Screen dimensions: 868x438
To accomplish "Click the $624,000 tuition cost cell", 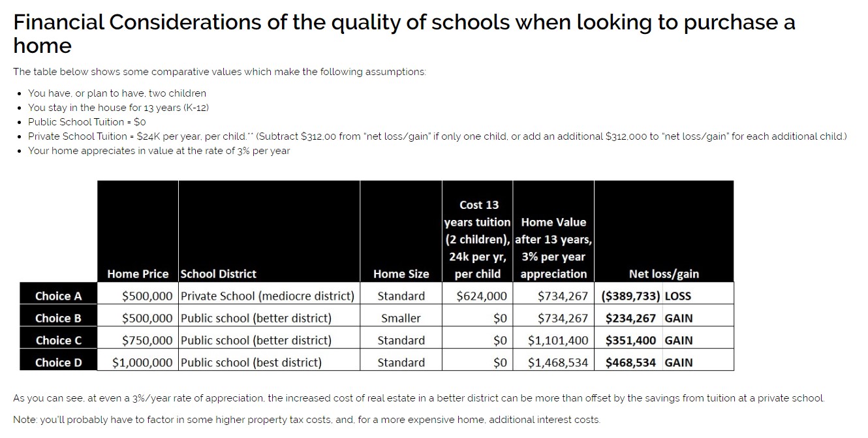I will click(482, 296).
